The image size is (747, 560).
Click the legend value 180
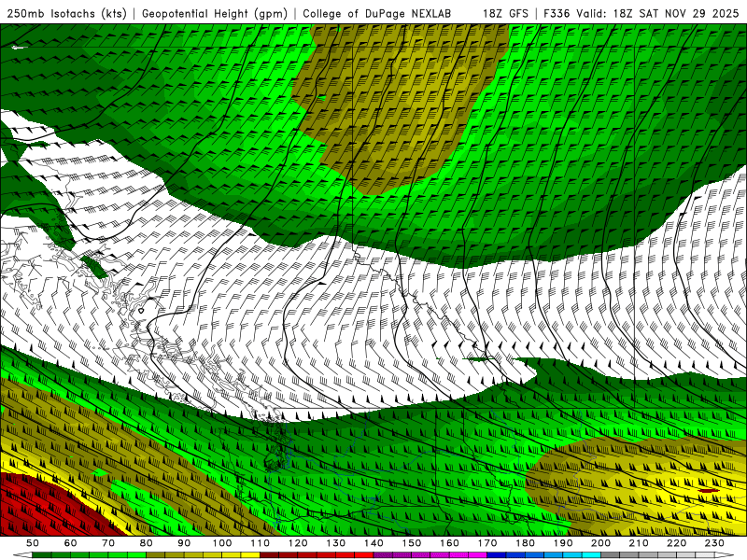(525, 543)
